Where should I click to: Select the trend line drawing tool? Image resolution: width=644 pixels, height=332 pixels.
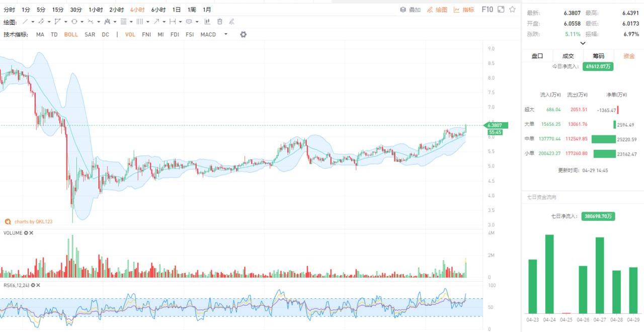coord(25,22)
